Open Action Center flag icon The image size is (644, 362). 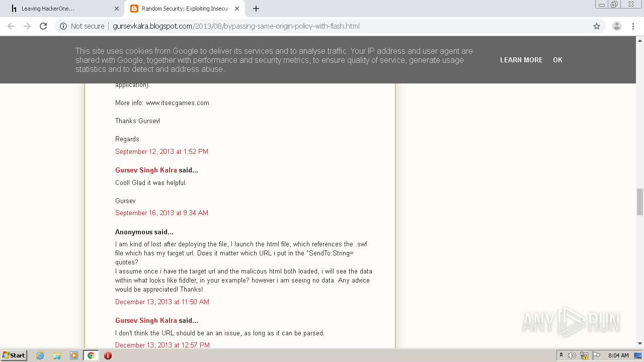pos(596,355)
